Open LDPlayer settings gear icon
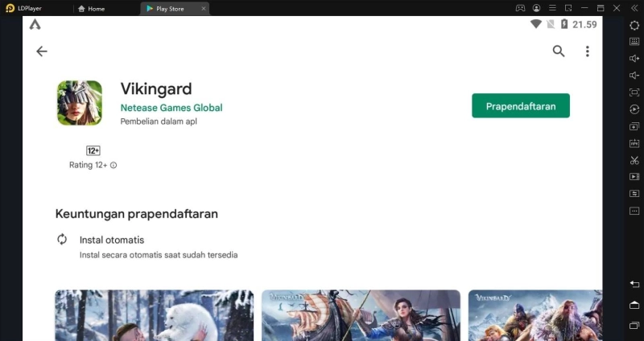This screenshot has width=644, height=341. (634, 25)
